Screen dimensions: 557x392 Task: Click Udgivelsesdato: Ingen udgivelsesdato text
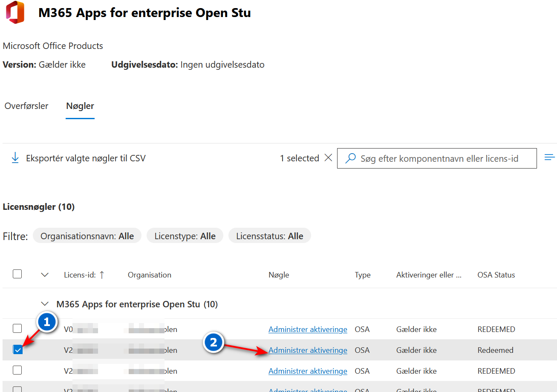click(x=188, y=65)
